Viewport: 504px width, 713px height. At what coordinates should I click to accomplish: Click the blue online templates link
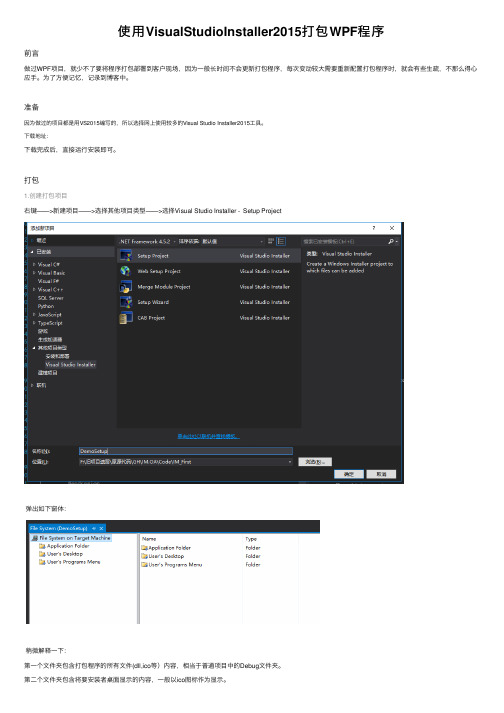click(208, 436)
